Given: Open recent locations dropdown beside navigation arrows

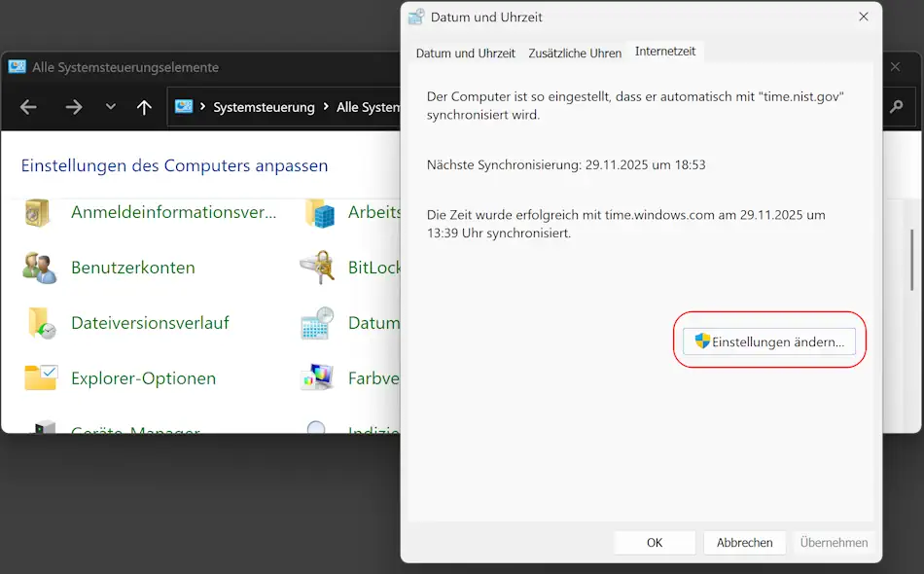Looking at the screenshot, I should (x=110, y=107).
